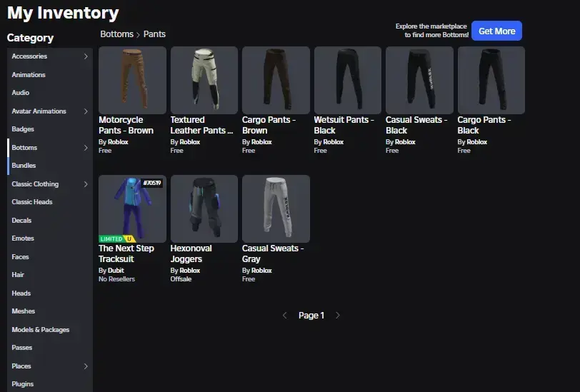The height and width of the screenshot is (392, 580).
Task: Click the Dubit creator link
Action: coord(117,271)
